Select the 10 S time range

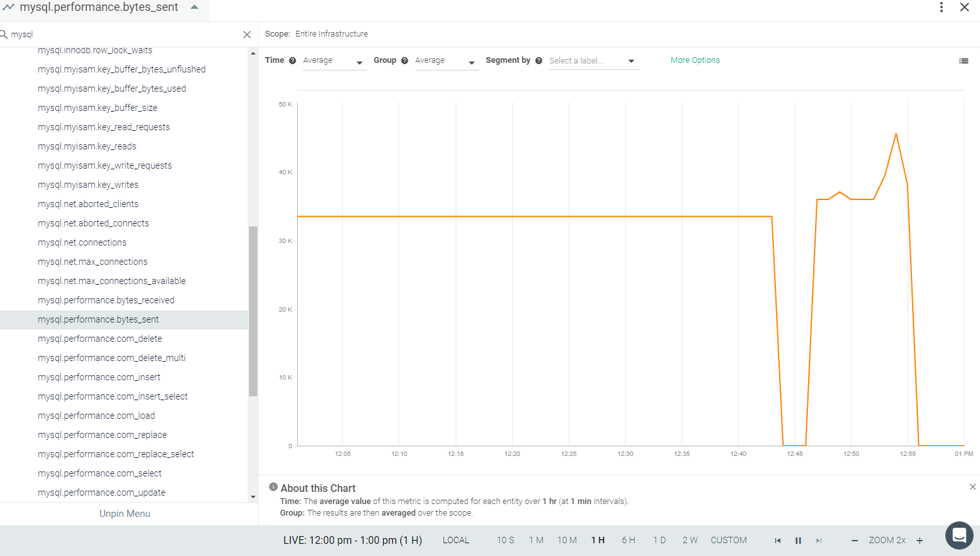pos(506,541)
